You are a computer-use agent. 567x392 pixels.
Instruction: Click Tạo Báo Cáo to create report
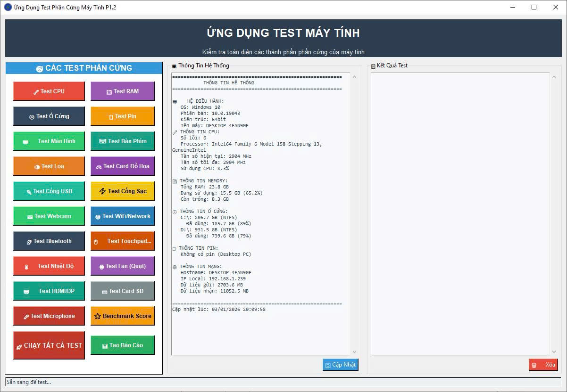click(x=122, y=345)
